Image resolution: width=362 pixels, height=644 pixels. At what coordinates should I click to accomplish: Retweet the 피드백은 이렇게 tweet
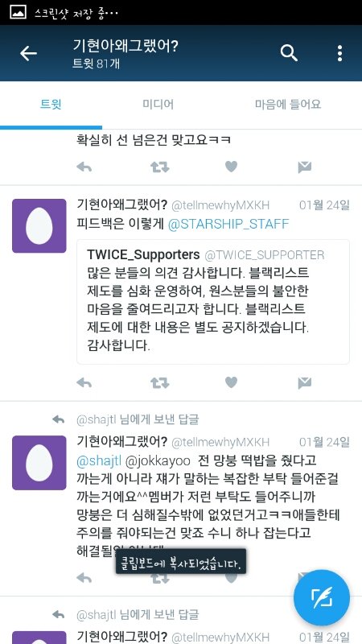pyautogui.click(x=159, y=383)
